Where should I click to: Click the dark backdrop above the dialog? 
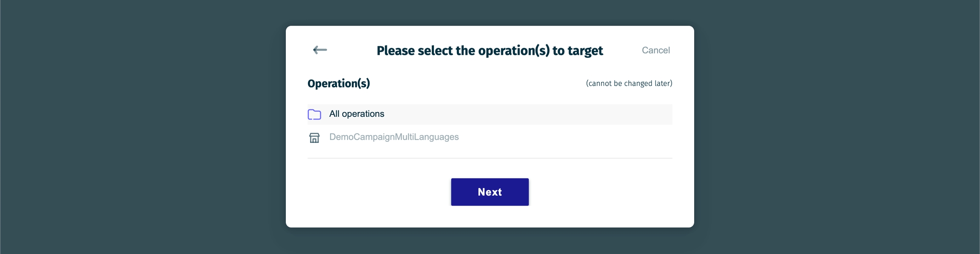point(490,12)
